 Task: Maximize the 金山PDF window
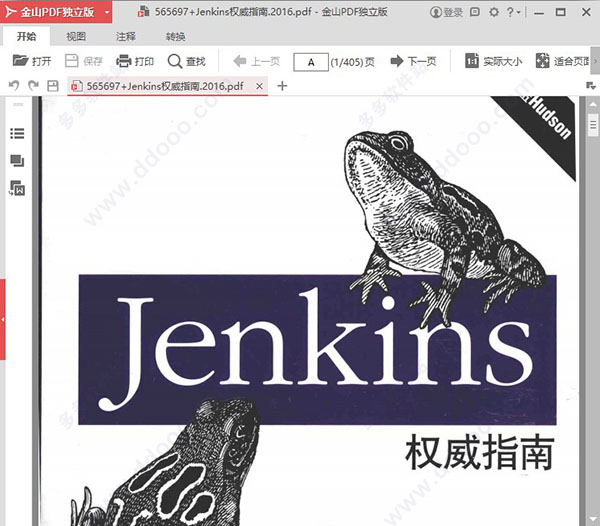pos(561,12)
